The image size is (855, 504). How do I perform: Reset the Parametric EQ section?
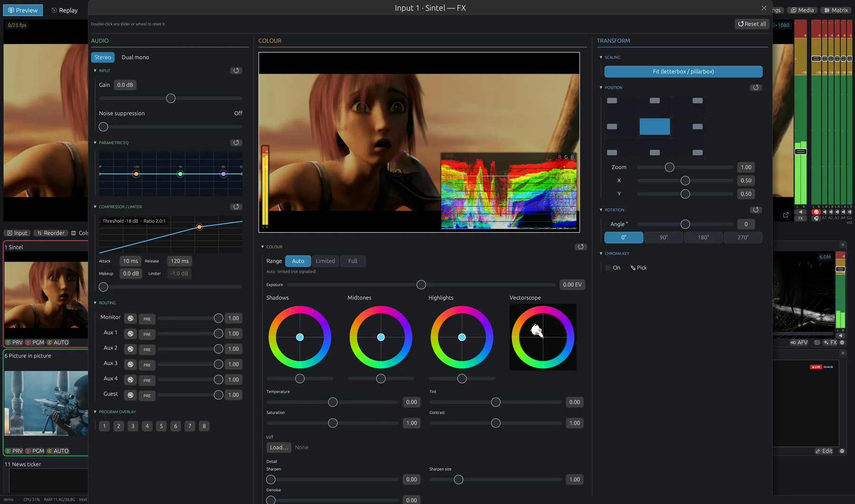click(x=236, y=143)
